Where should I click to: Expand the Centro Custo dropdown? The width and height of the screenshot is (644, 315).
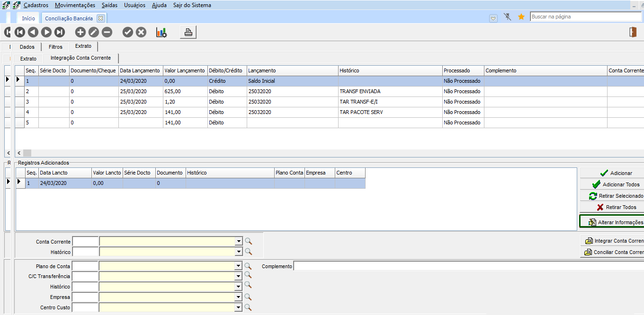(239, 308)
